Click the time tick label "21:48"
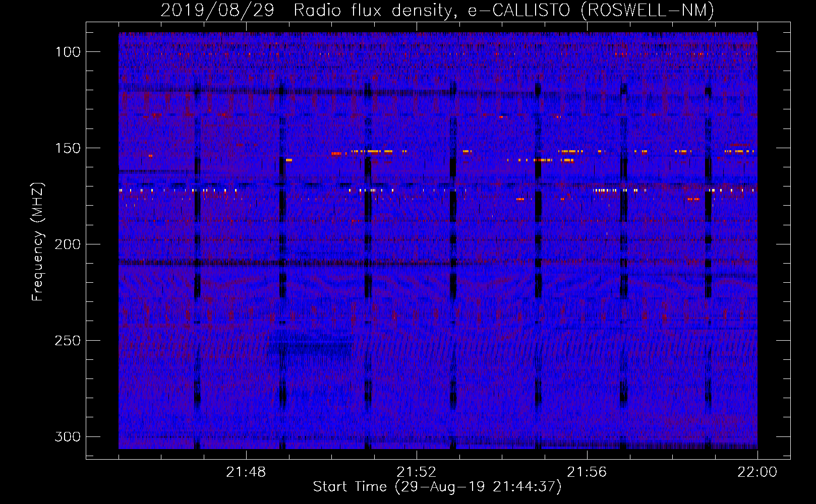The width and height of the screenshot is (816, 504). [246, 472]
